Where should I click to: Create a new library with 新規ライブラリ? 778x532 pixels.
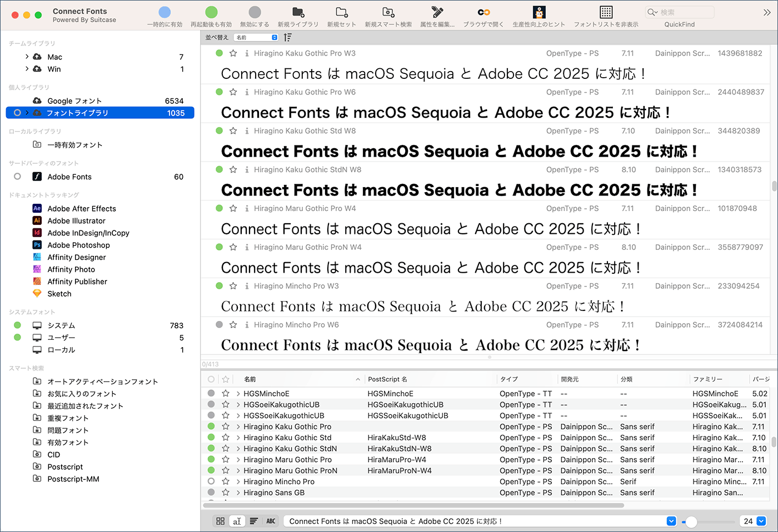click(x=298, y=12)
